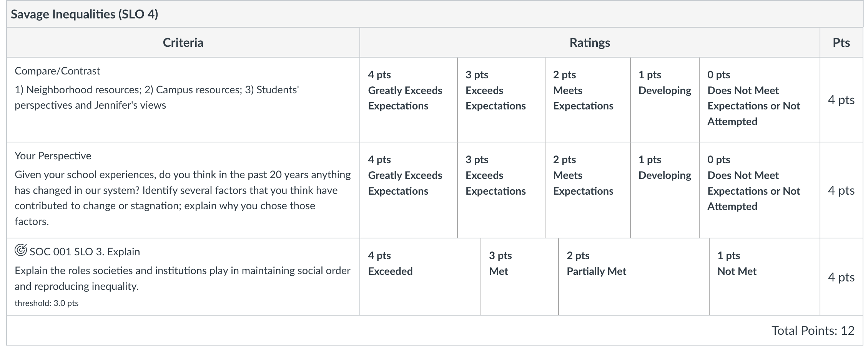Image resolution: width=868 pixels, height=354 pixels.
Task: Select Greatly Exceeds Expectations for Compare/Contrast
Action: 409,100
